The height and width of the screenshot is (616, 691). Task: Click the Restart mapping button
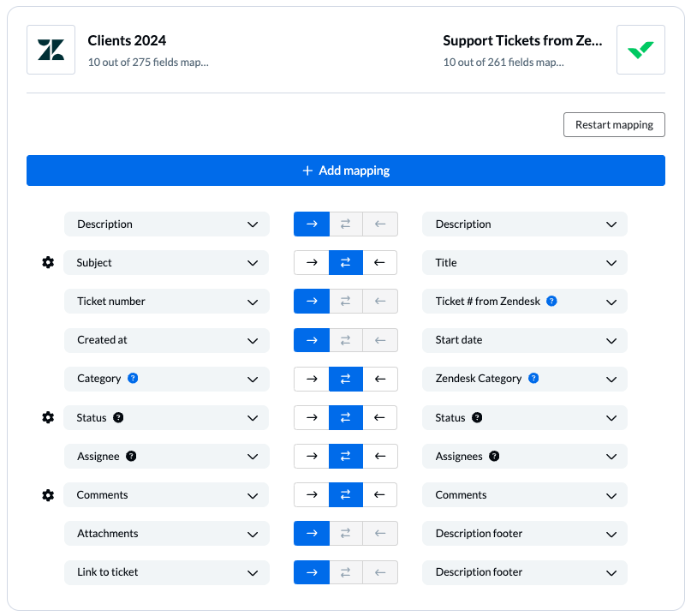tap(614, 125)
